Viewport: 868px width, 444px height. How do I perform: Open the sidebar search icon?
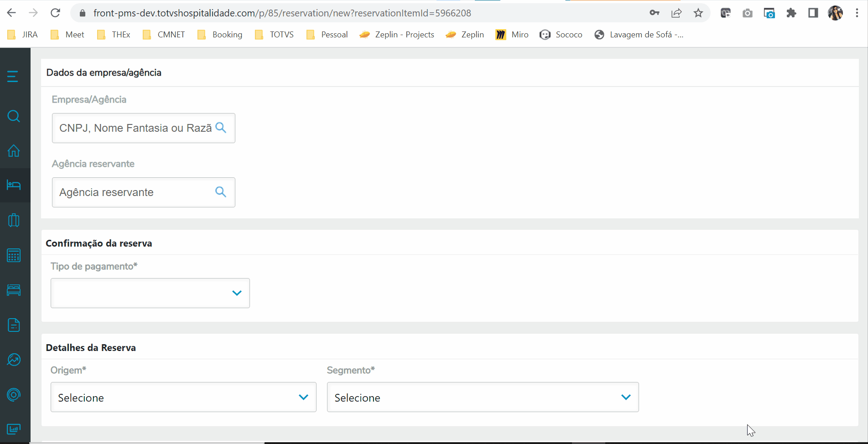(14, 116)
